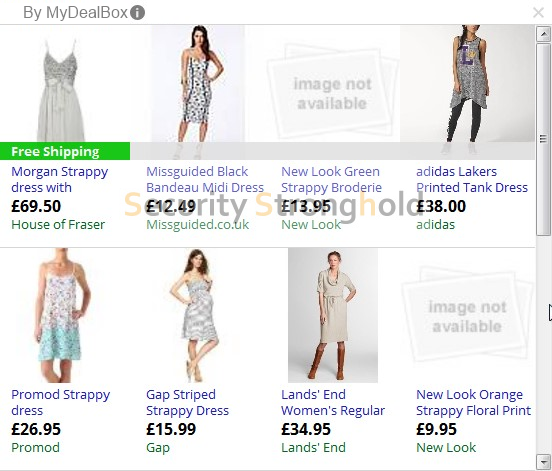Open New Look Green Strappy Broderie link

coord(331,180)
